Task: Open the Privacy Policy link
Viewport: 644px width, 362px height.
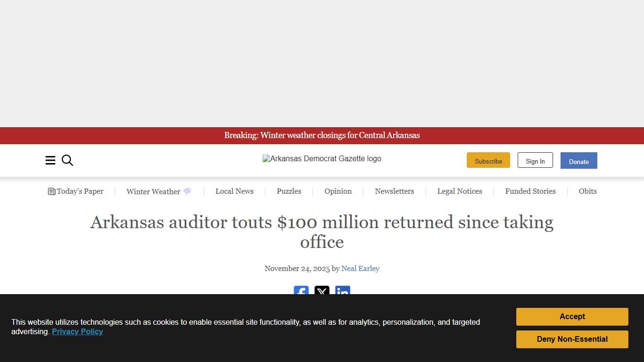Action: 77,331
